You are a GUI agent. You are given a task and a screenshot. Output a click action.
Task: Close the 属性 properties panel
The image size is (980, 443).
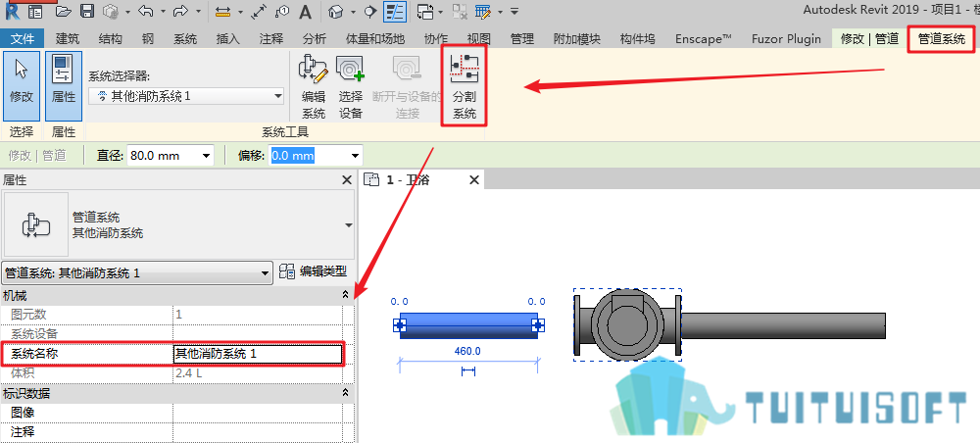[x=347, y=180]
